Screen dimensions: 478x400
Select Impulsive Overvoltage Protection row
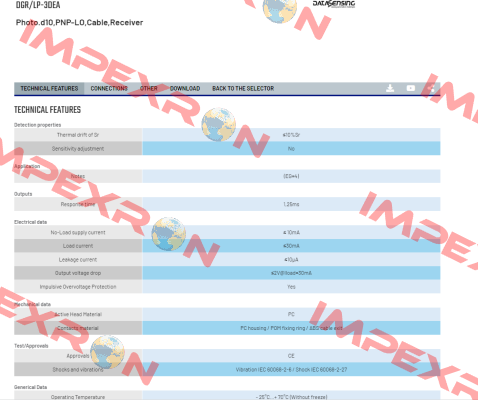[x=227, y=287]
